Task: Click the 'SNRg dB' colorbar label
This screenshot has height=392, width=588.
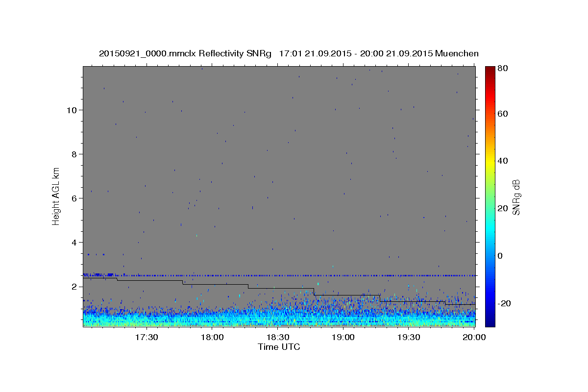Action: click(515, 197)
